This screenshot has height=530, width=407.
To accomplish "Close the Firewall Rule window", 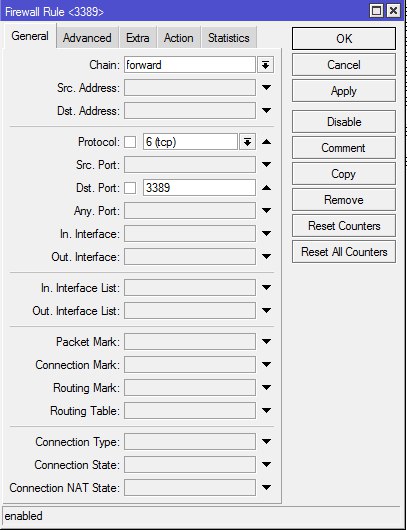I will (x=393, y=10).
